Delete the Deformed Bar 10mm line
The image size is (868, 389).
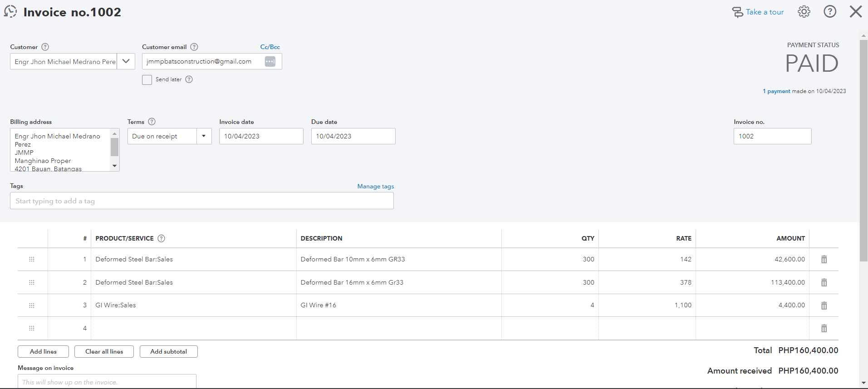click(824, 260)
